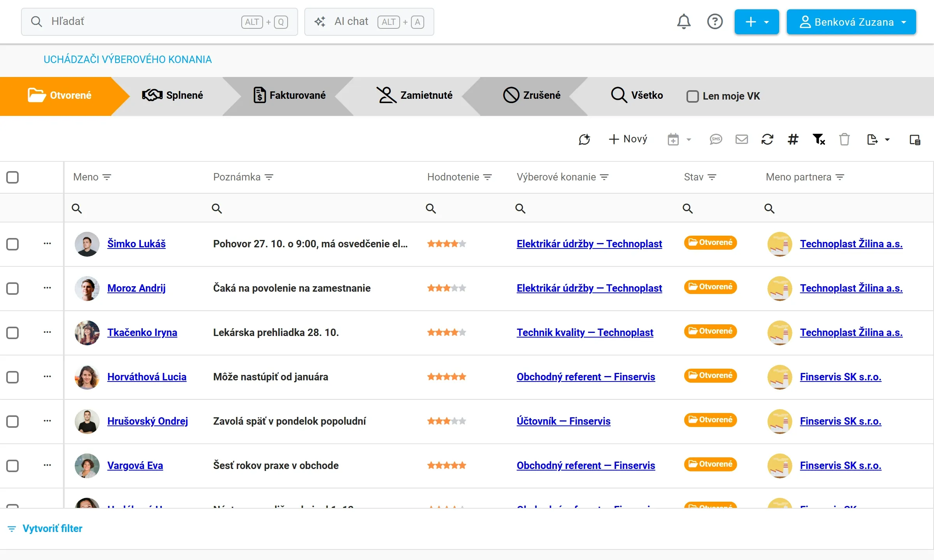Image resolution: width=934 pixels, height=560 pixels.
Task: Expand the export file dropdown arrow
Action: click(x=887, y=140)
